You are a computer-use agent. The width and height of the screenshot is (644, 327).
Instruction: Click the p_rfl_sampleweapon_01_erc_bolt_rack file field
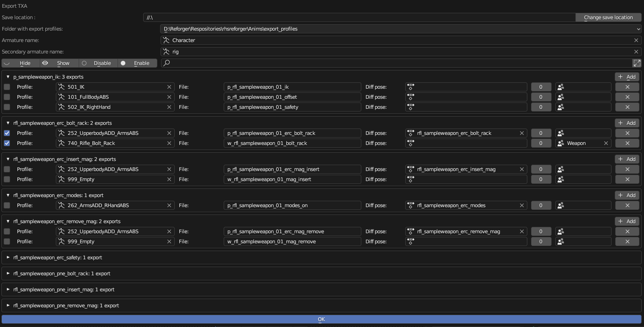tap(292, 133)
